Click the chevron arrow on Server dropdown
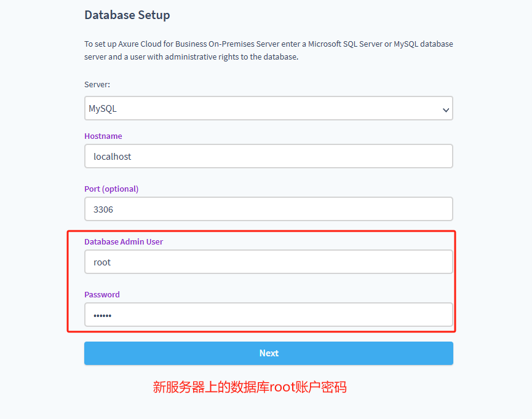This screenshot has width=532, height=419. [445, 109]
